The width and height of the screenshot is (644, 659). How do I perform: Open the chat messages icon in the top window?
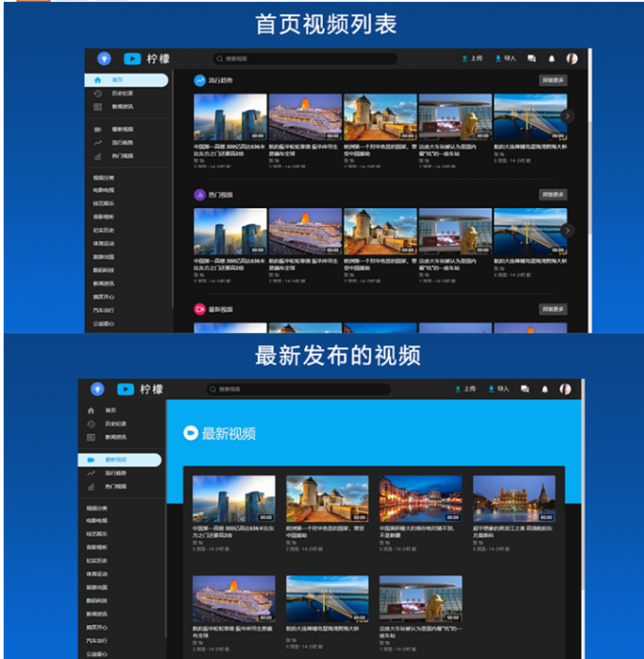point(532,58)
